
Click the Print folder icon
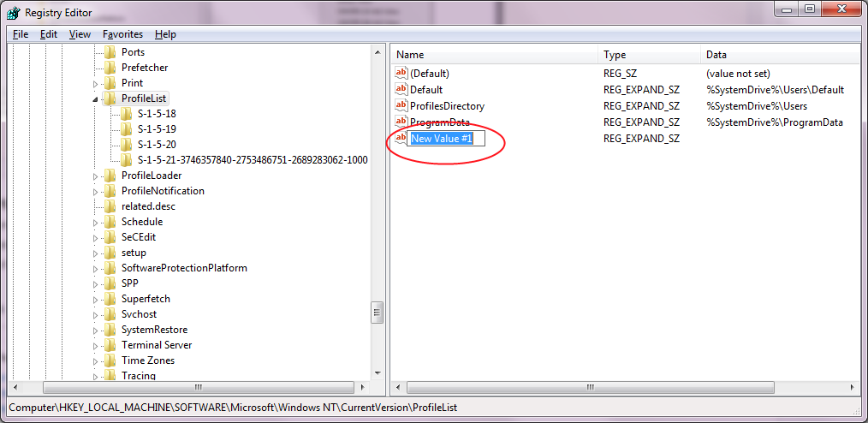(x=110, y=83)
